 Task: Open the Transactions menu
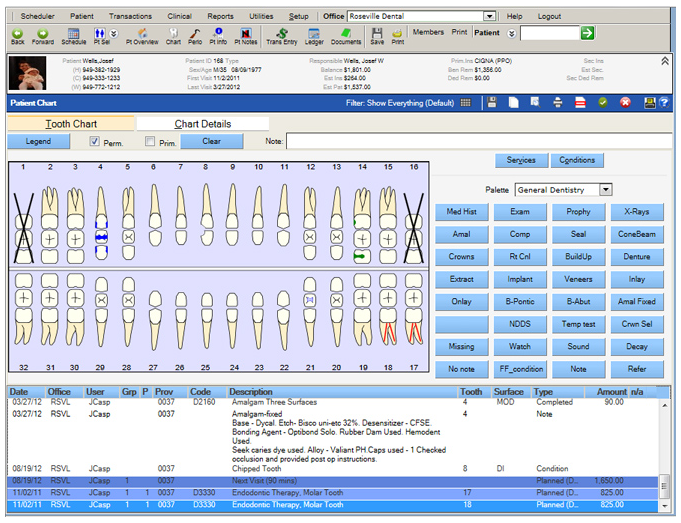[x=130, y=16]
